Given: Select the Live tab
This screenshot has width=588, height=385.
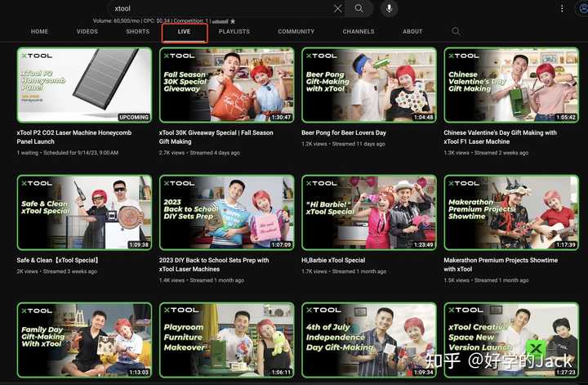Looking at the screenshot, I should (x=184, y=32).
